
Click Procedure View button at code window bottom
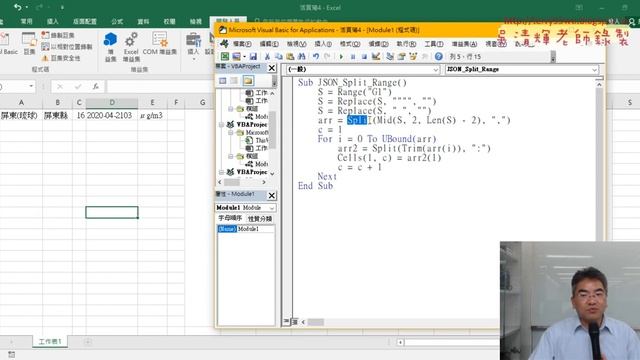287,322
